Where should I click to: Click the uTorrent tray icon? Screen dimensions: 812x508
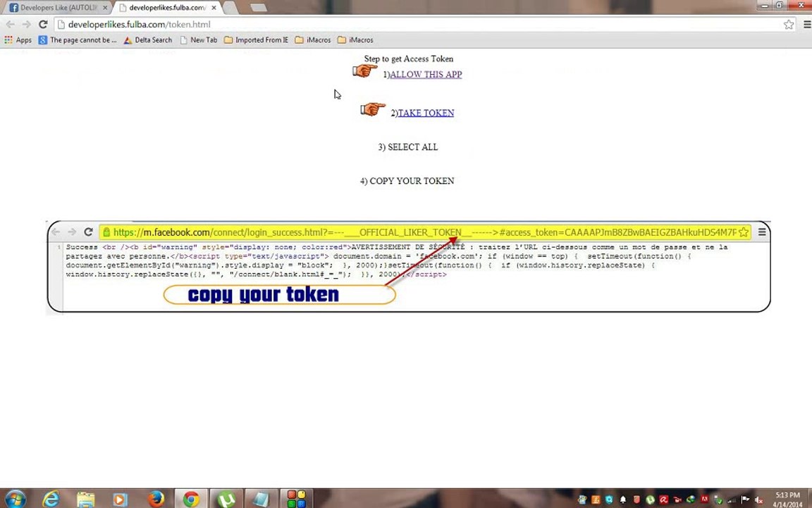650,500
